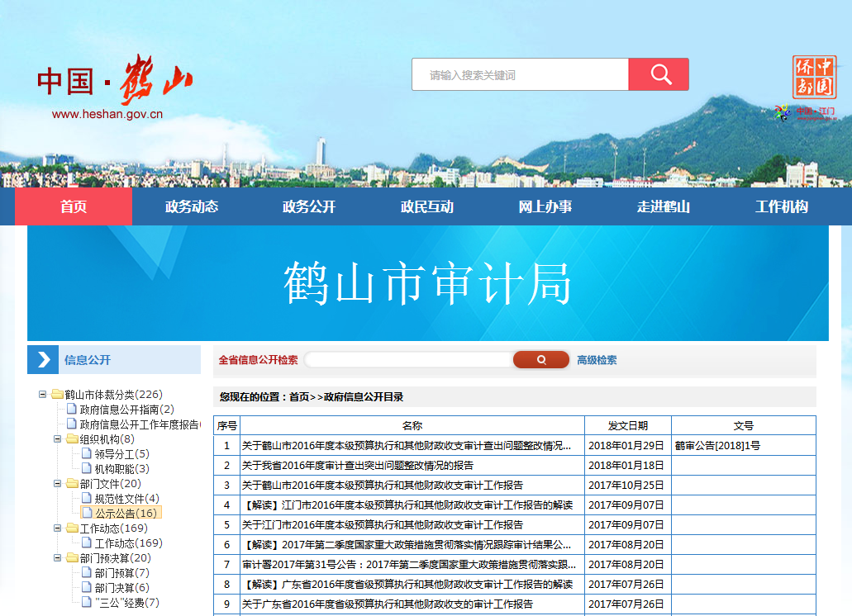The height and width of the screenshot is (616, 852).
Task: Select 公示公告(16) in the tree
Action: coord(126,514)
